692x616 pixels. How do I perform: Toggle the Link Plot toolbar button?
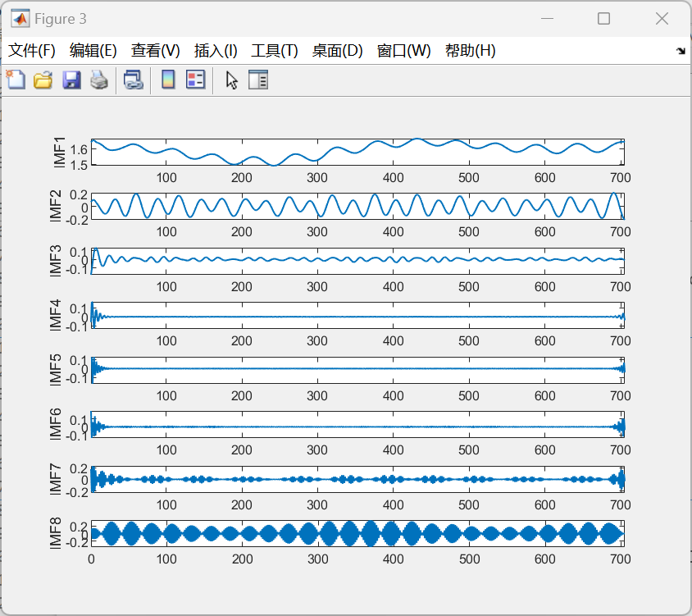pos(133,80)
